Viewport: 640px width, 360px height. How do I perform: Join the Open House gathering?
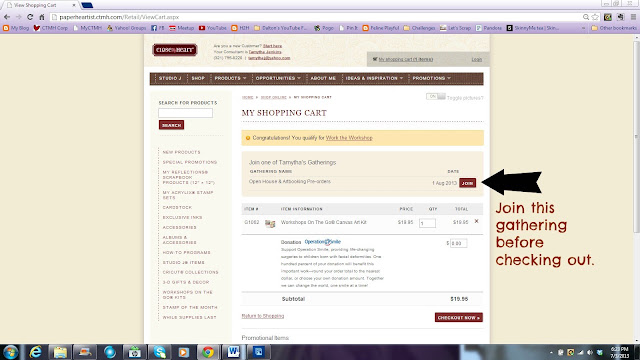tap(467, 183)
